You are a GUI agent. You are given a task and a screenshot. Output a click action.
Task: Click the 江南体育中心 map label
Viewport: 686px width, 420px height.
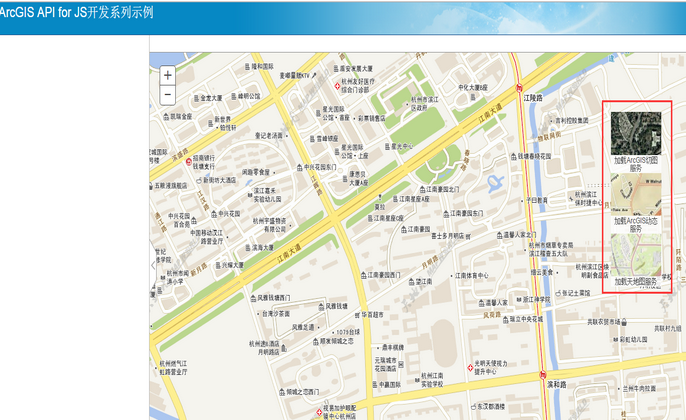pyautogui.click(x=472, y=276)
